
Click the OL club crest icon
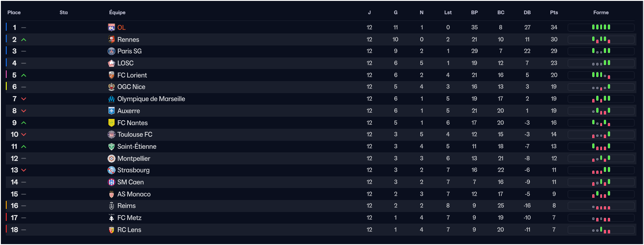[112, 28]
